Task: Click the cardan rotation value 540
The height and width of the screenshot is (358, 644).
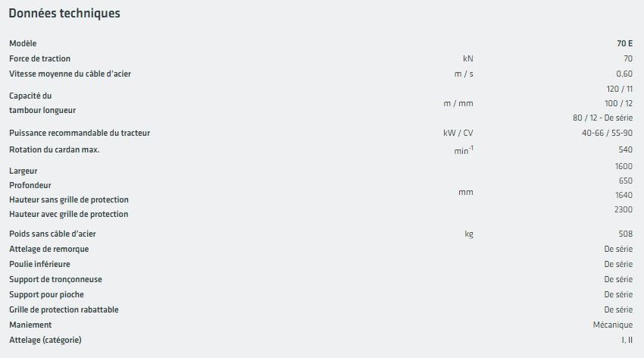Action: [x=626, y=150]
